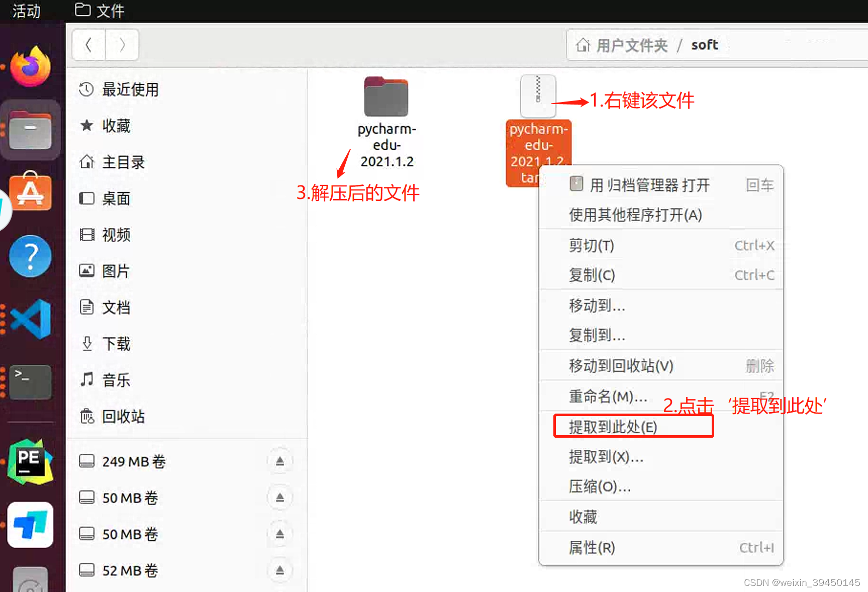Screen dimensions: 868x592
Task: Click the soft path segment
Action: [x=705, y=45]
